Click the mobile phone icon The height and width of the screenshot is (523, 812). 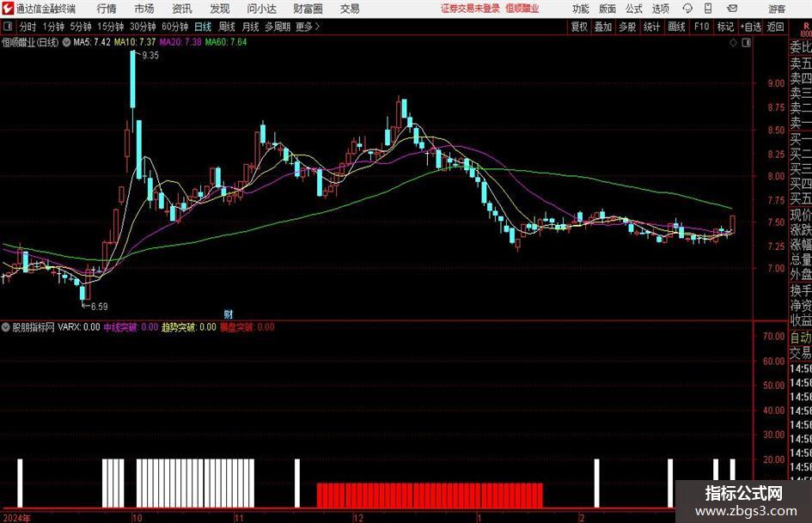pyautogui.click(x=708, y=9)
